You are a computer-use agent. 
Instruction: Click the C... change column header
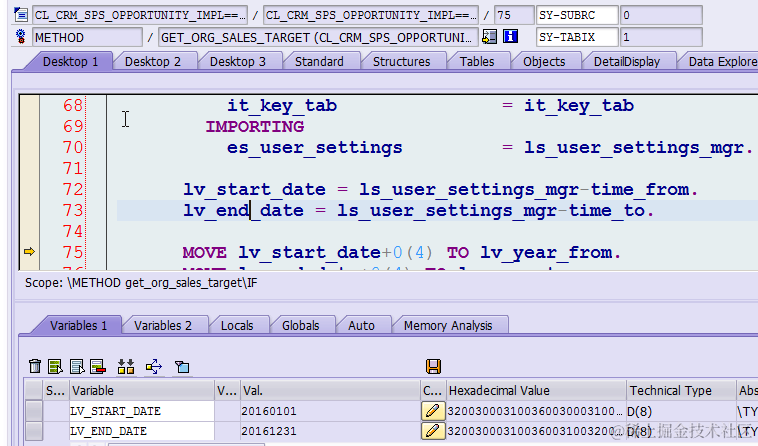click(433, 390)
